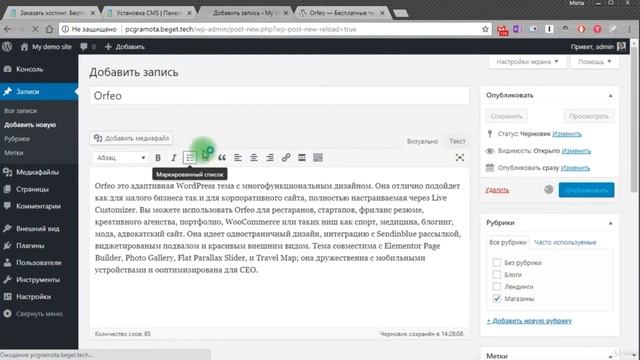
Task: Change visibility via Изменить link
Action: (x=576, y=151)
